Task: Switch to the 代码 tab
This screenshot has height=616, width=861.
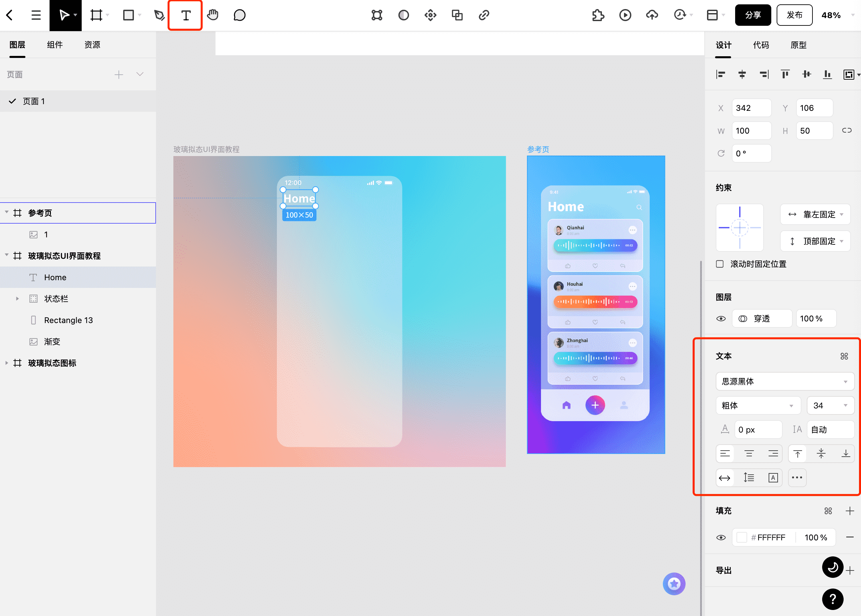Action: point(761,45)
